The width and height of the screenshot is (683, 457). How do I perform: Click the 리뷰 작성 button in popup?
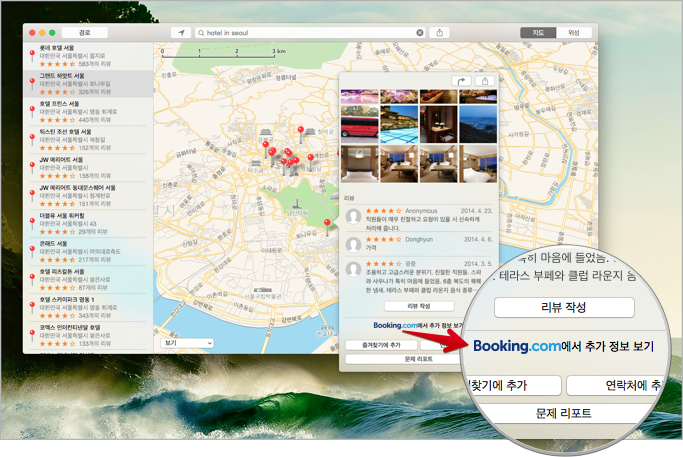(x=419, y=306)
